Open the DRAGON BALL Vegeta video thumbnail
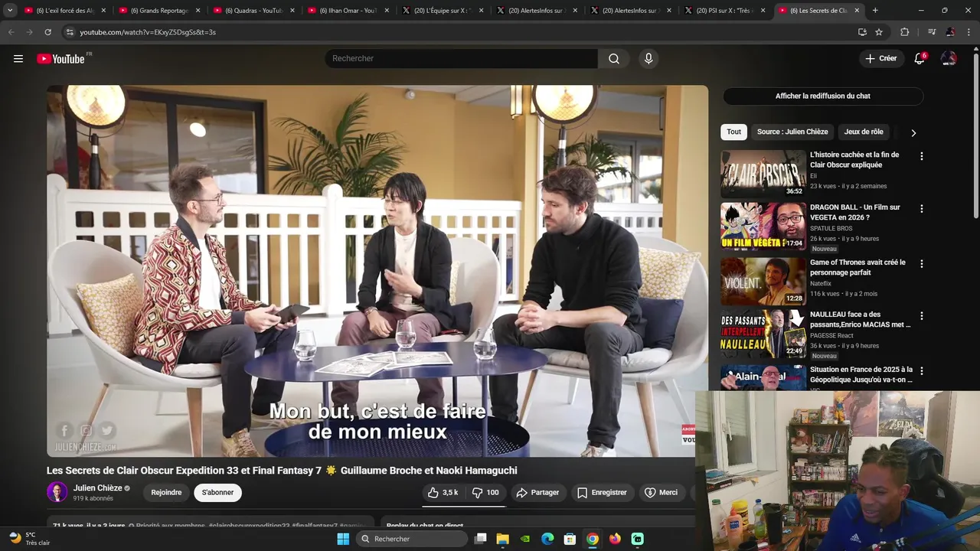The width and height of the screenshot is (980, 551). click(x=763, y=227)
